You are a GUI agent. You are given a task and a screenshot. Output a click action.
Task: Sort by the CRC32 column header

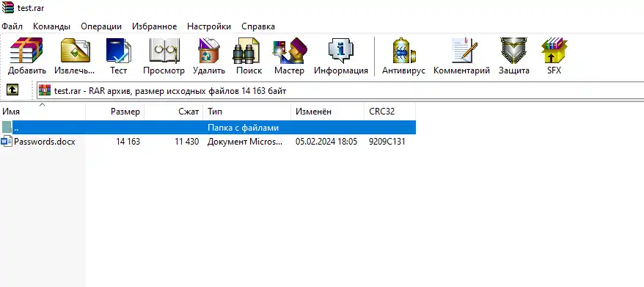(x=389, y=112)
